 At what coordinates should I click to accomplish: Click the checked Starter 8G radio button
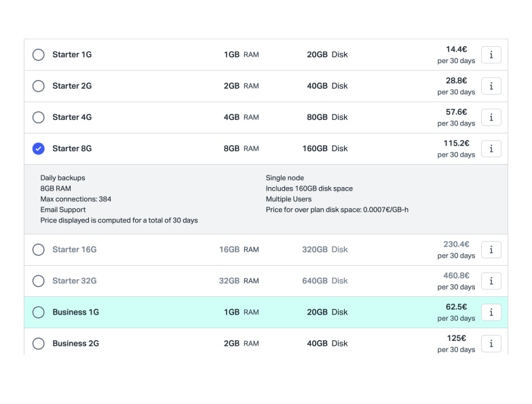[39, 148]
